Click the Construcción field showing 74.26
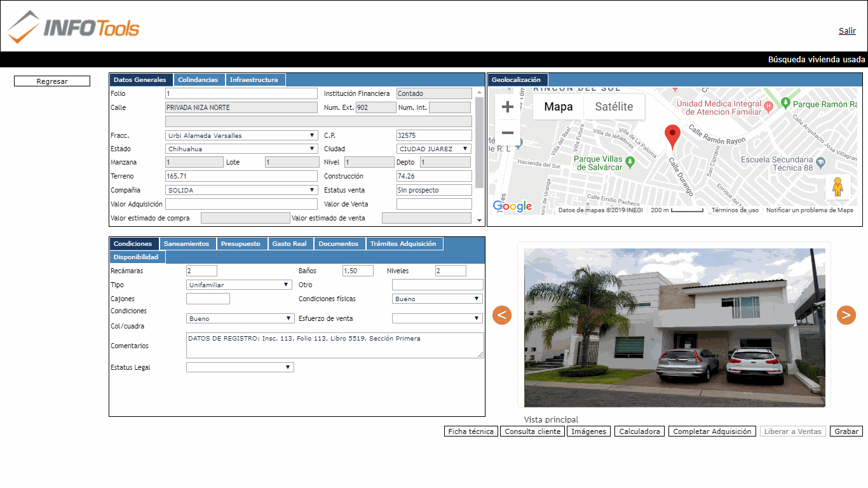The image size is (868, 488). pos(434,176)
